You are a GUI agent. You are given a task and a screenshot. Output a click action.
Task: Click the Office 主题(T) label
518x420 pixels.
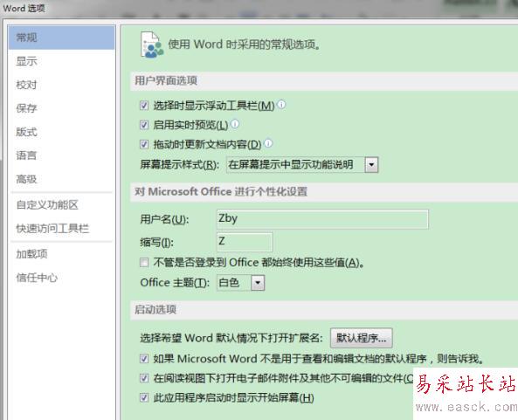tap(175, 283)
